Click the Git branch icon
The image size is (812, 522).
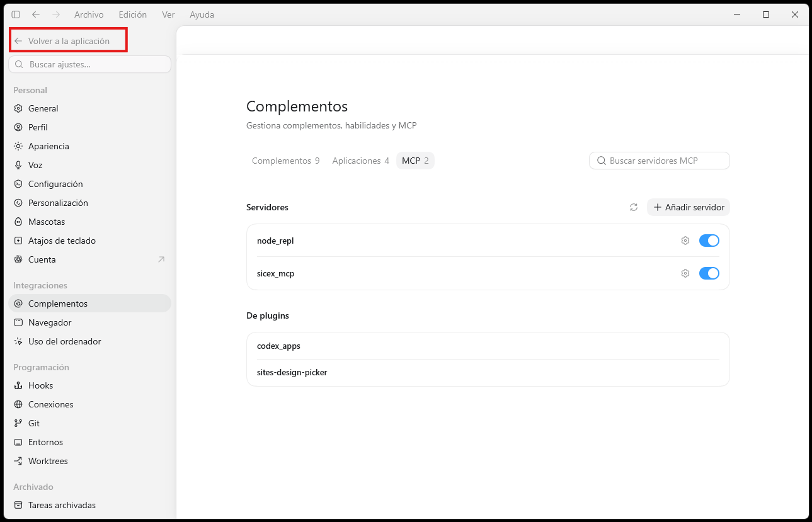pos(18,423)
